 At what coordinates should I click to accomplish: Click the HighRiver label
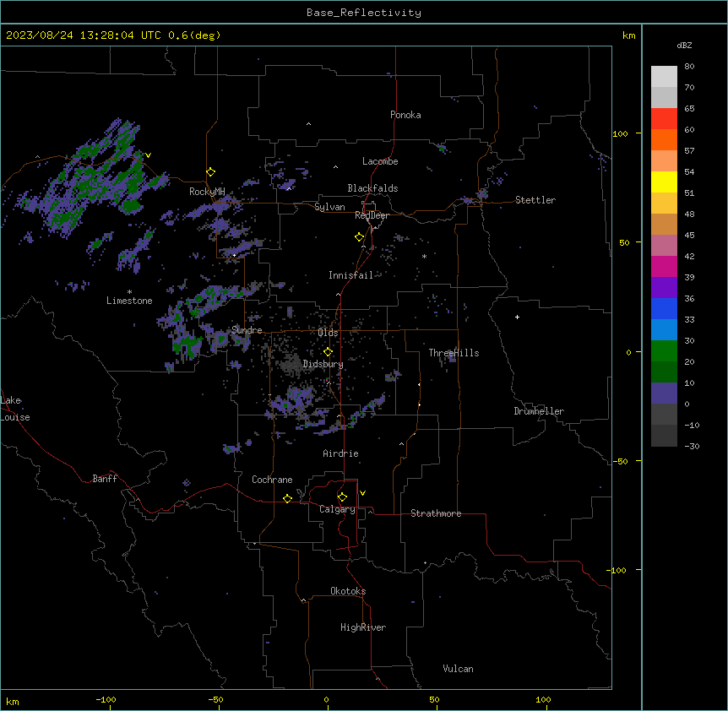click(x=363, y=627)
